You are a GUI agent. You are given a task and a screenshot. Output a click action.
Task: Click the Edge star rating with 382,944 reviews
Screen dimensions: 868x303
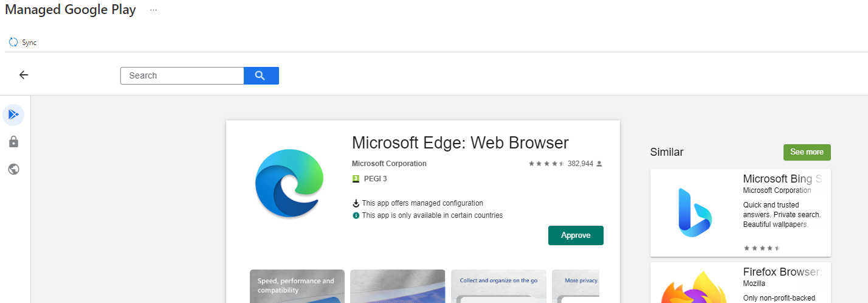tap(547, 164)
